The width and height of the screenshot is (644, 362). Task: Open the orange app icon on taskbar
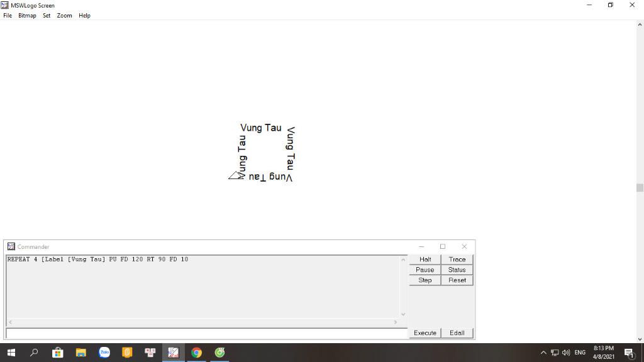click(x=127, y=353)
